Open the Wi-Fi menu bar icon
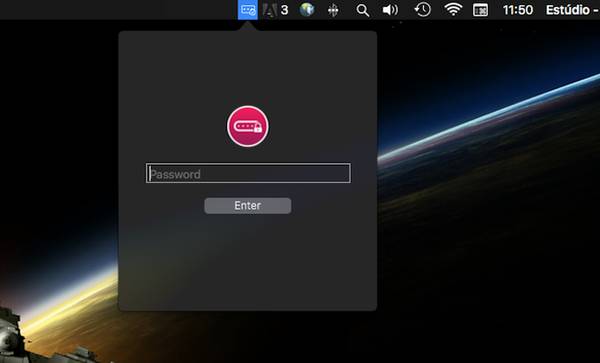600x363 pixels. (x=453, y=10)
